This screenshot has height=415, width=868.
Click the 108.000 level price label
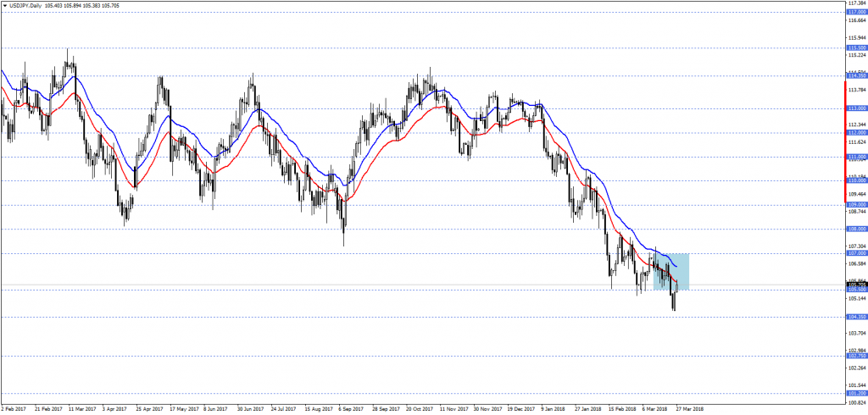(856, 229)
